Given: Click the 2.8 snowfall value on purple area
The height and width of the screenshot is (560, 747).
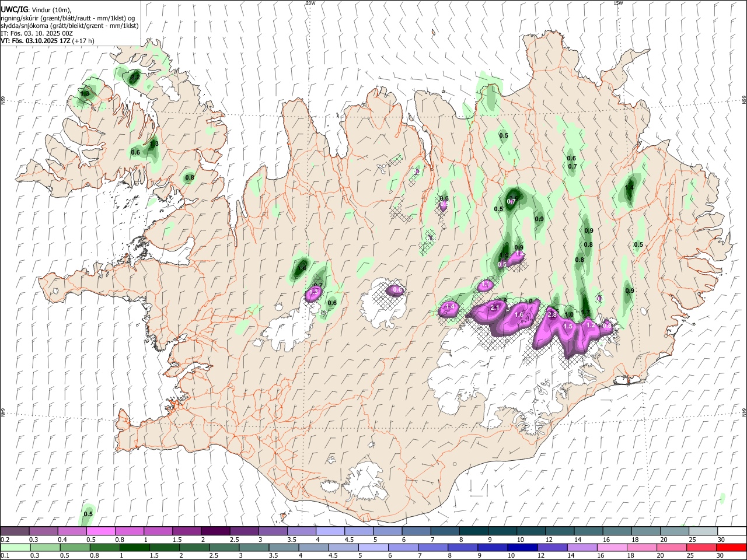Looking at the screenshot, I should [553, 315].
